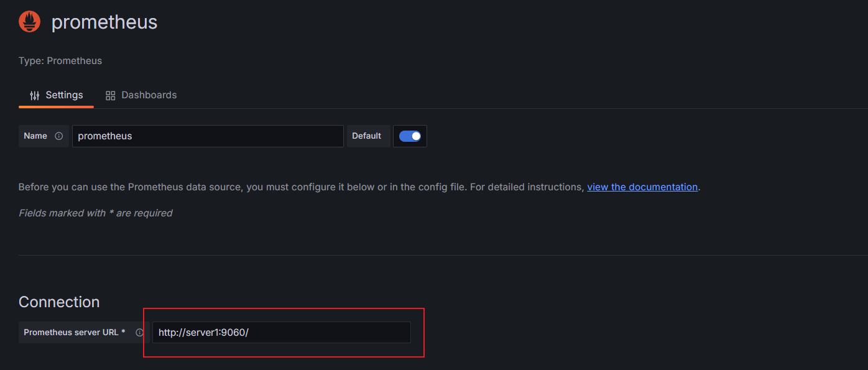Click the horizontal divider above Connection
Viewport: 868px width, 370px height.
[x=443, y=255]
